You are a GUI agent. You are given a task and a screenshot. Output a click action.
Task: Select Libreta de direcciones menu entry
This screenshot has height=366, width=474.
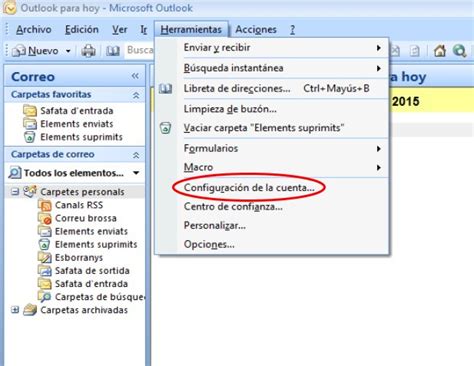273,89
